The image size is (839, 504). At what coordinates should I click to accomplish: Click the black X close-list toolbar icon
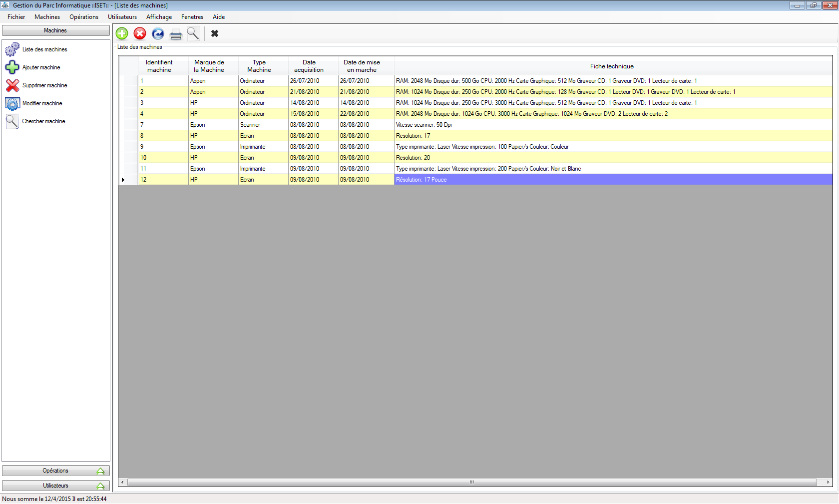click(x=215, y=33)
